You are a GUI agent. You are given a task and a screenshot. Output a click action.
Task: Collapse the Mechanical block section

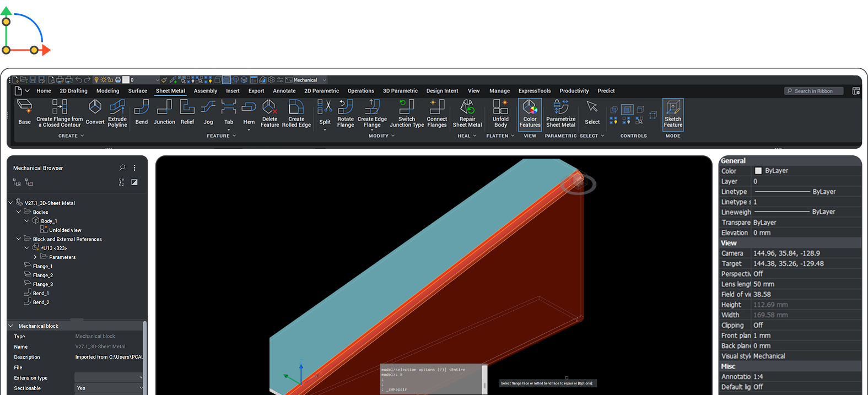[10, 326]
